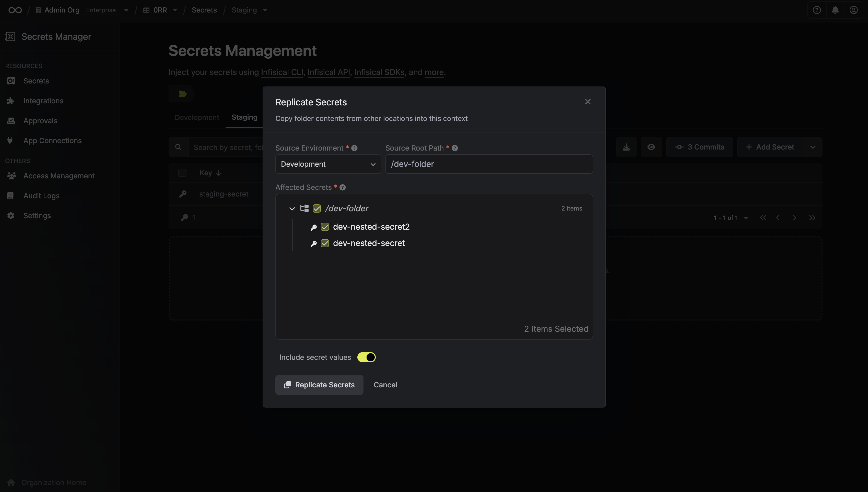This screenshot has height=492, width=868.
Task: Click the folder breadcrumb icon under the heading
Action: [183, 94]
